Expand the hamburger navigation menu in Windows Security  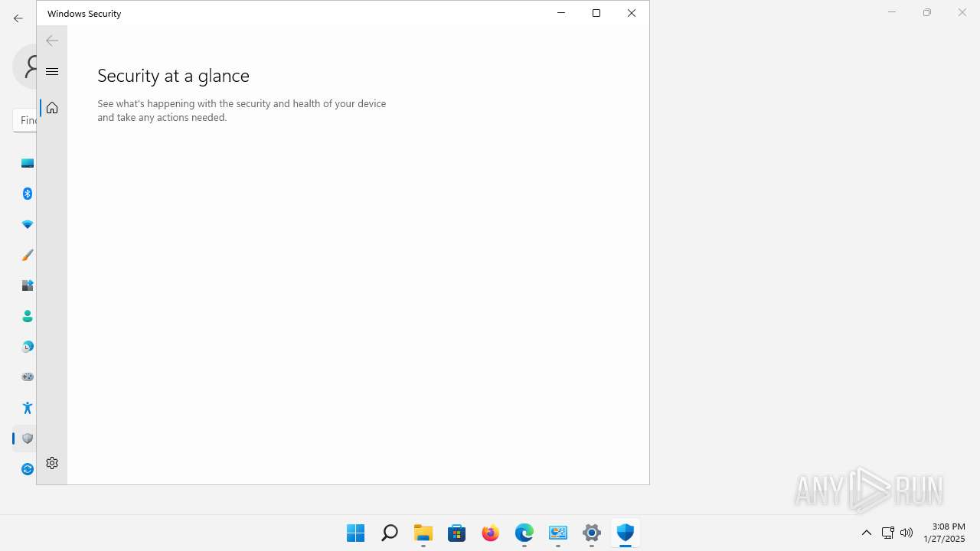52,72
